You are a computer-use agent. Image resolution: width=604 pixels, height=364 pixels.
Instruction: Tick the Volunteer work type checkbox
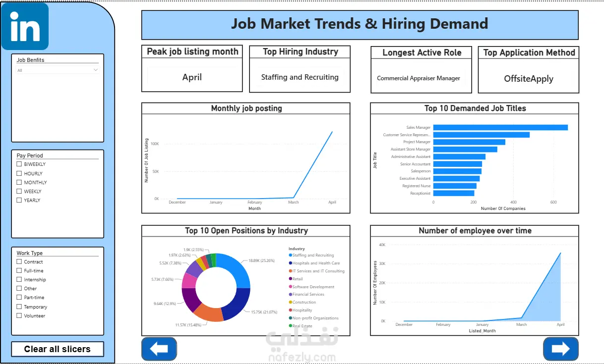[19, 315]
